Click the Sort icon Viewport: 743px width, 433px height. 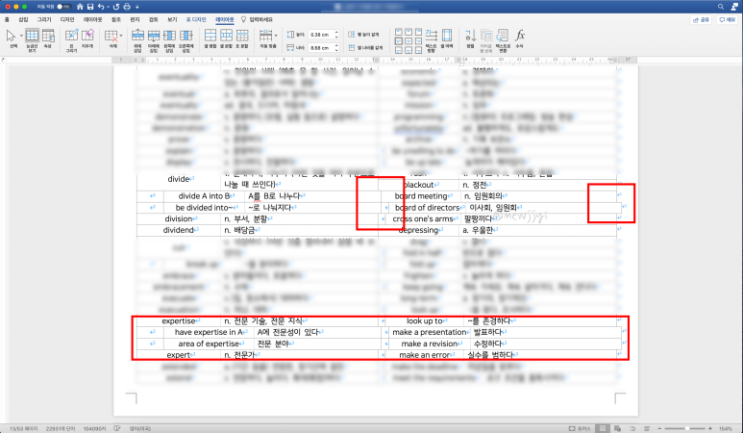tap(470, 37)
